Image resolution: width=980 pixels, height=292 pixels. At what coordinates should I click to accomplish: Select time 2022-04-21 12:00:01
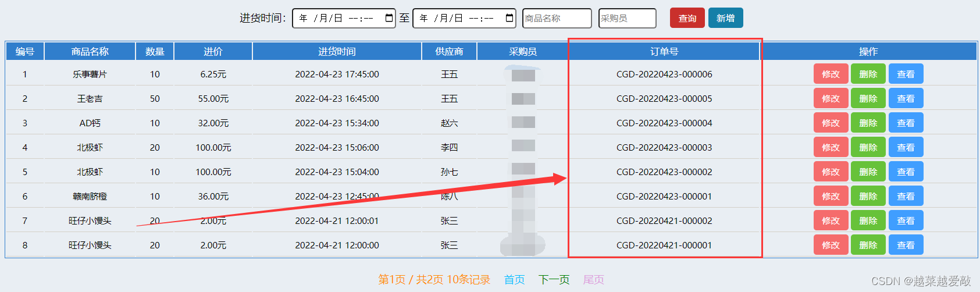point(337,220)
